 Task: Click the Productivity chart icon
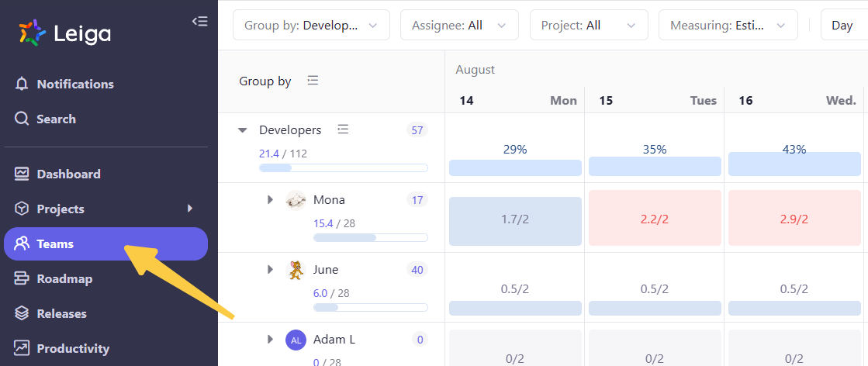[22, 348]
